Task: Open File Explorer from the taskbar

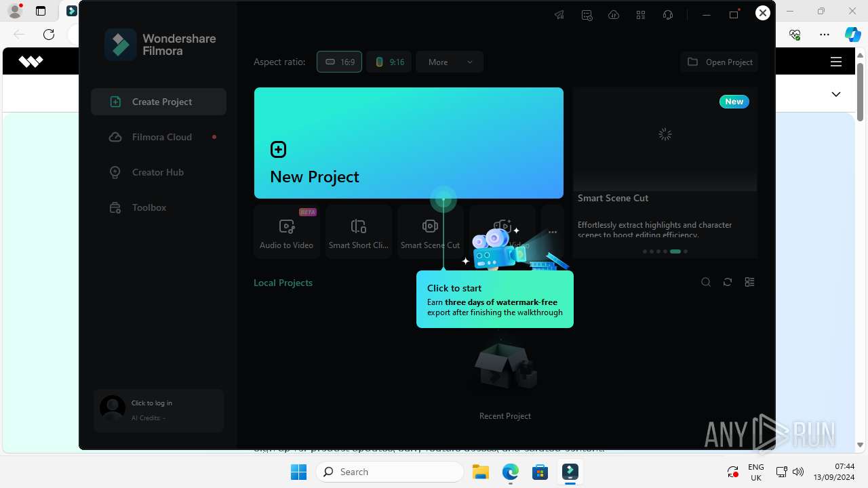Action: click(481, 472)
